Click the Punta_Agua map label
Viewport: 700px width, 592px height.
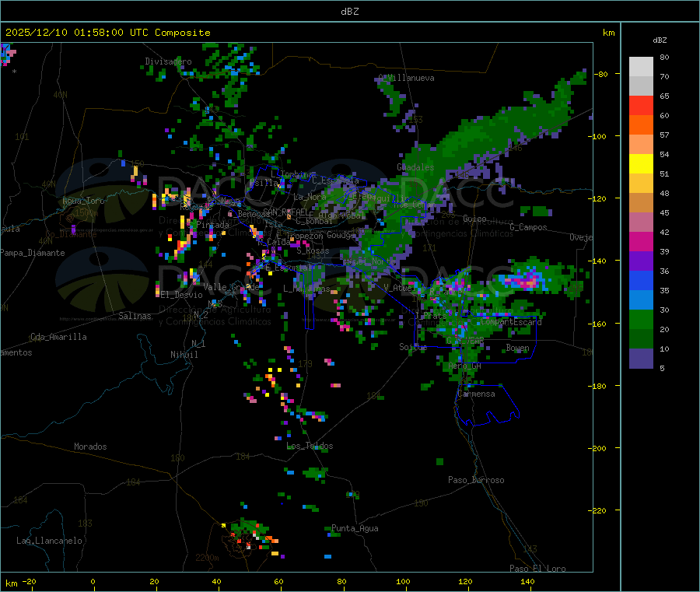(x=355, y=529)
